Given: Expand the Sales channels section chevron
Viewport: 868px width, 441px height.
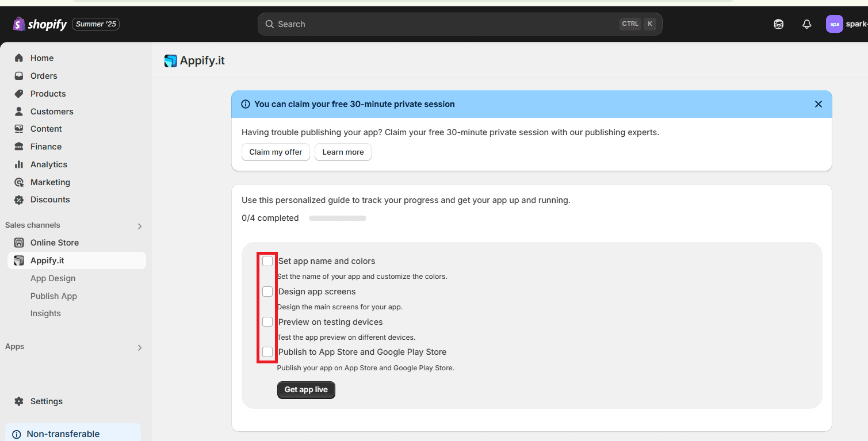Looking at the screenshot, I should (139, 226).
